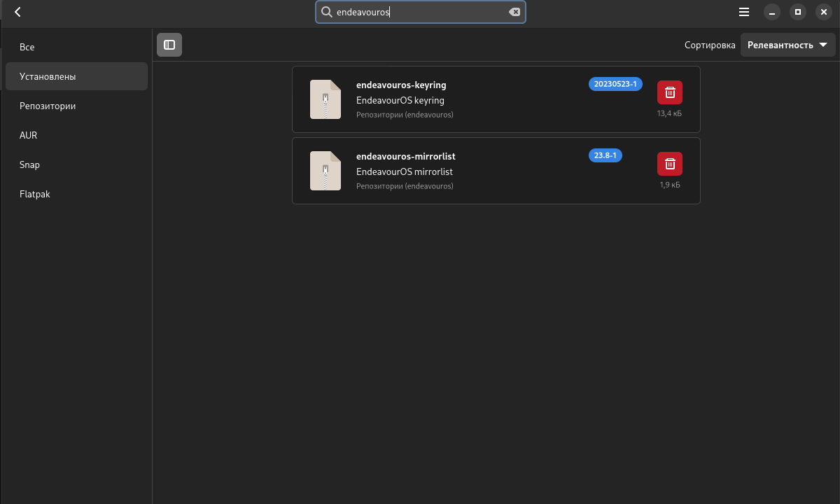Maximize the package manager window
Image resolution: width=840 pixels, height=504 pixels.
(797, 12)
